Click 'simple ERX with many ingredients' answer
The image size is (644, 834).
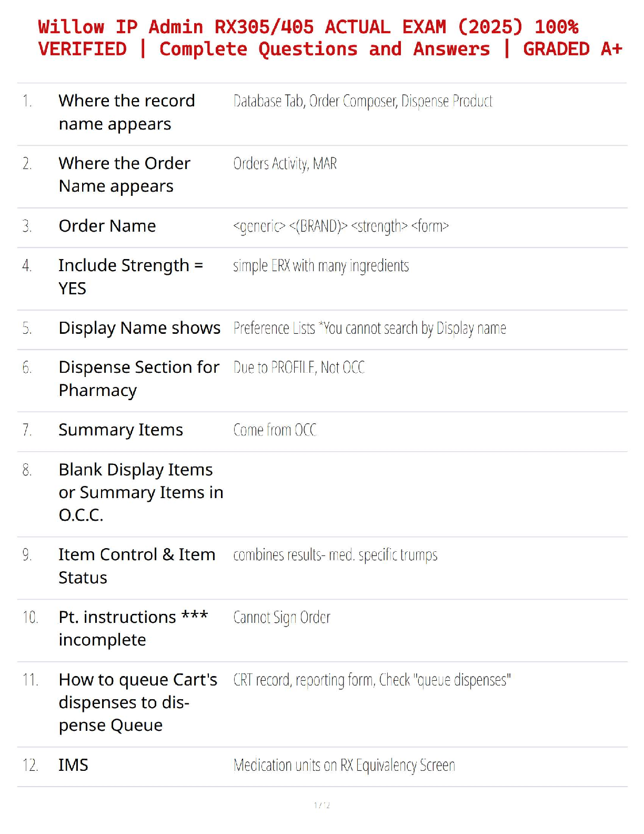pos(321,266)
